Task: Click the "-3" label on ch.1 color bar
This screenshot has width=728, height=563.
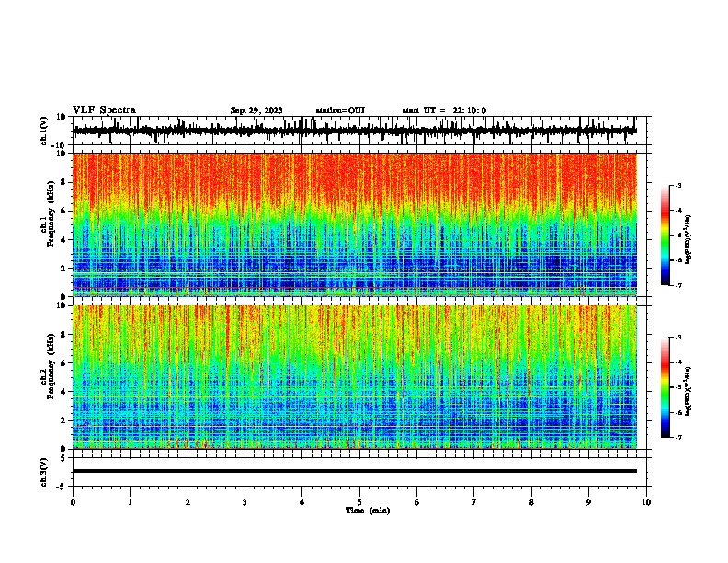Action: click(x=677, y=185)
